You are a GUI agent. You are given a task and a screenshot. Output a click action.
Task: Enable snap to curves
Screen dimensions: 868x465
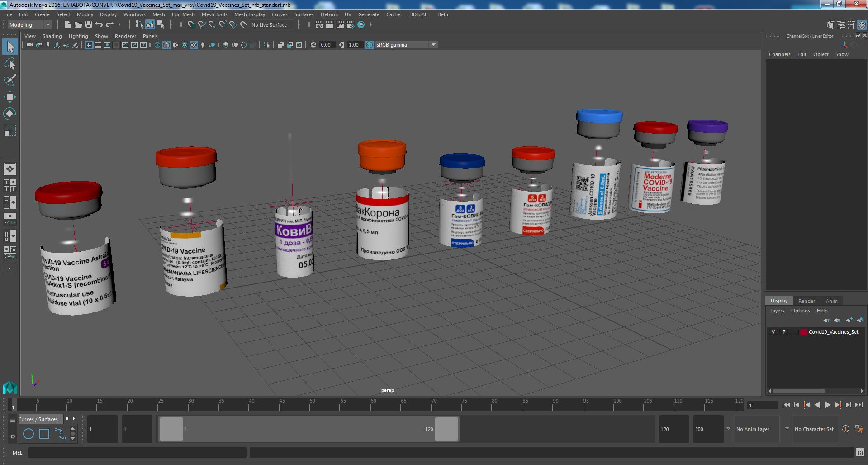[x=201, y=25]
